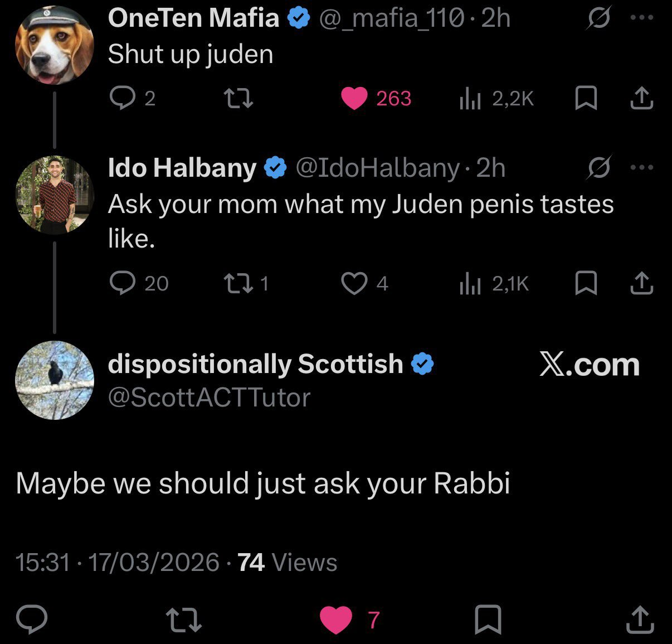Share the OneTen Mafia post

641,99
